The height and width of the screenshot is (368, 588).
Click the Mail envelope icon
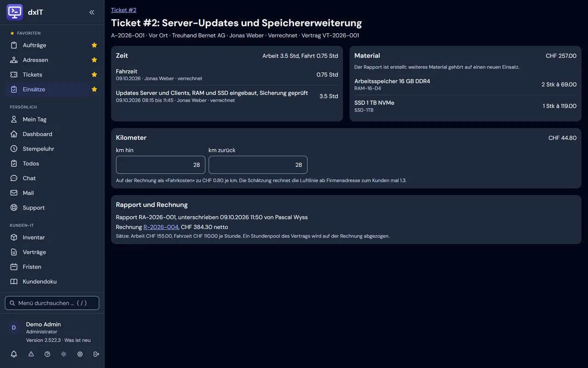point(14,193)
